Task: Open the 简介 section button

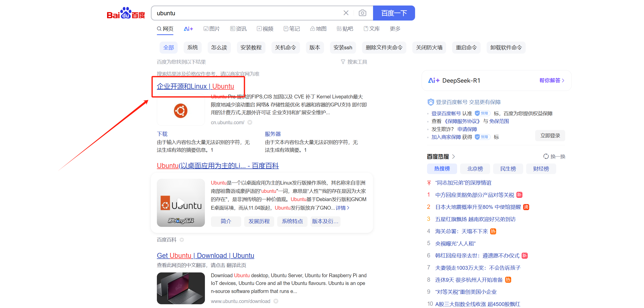Action: click(x=226, y=221)
